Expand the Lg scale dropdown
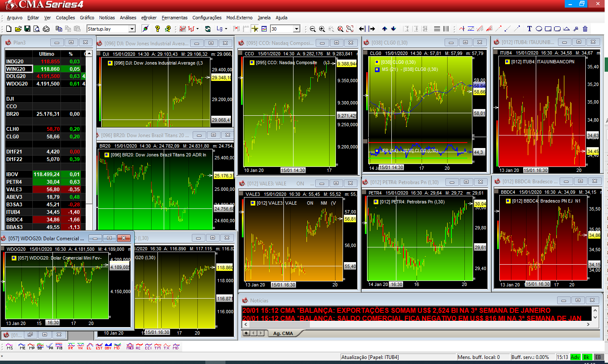 click(x=226, y=29)
